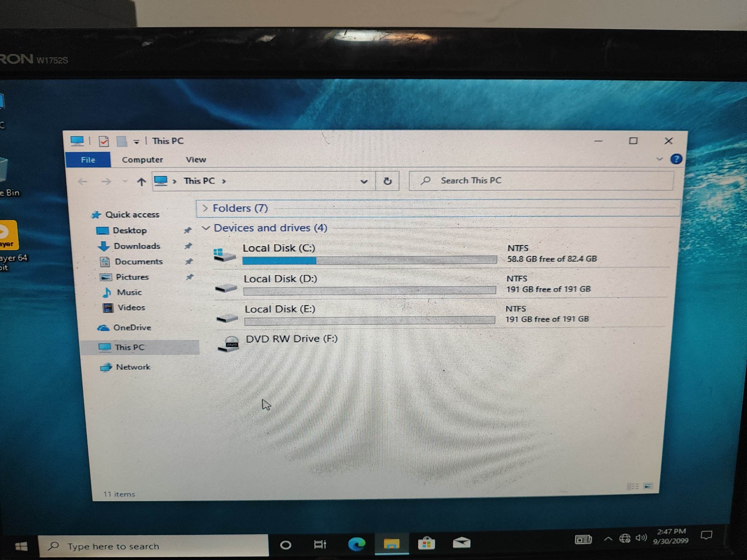
Task: Click the pin icon next to Downloads
Action: (x=188, y=246)
